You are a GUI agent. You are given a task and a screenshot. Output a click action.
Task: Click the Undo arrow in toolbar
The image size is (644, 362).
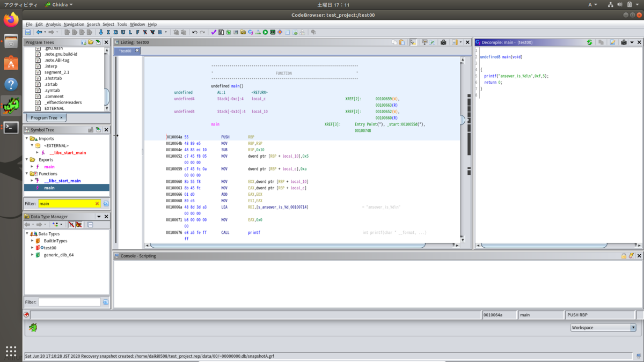tap(195, 32)
